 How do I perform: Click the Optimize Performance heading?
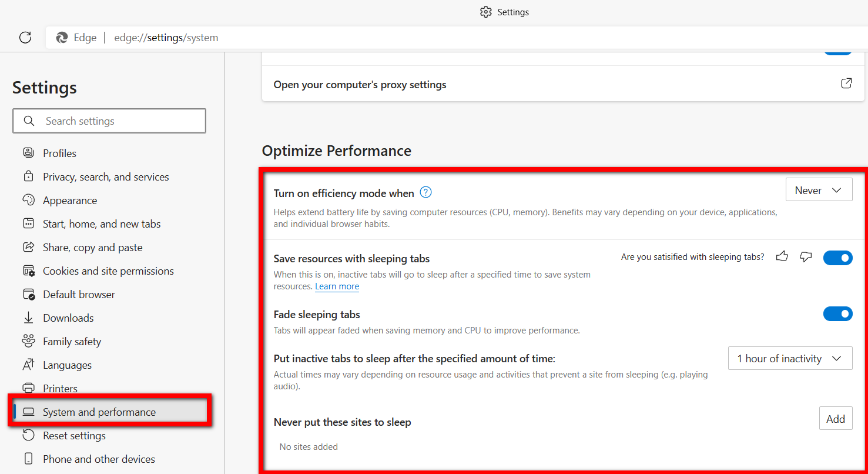[337, 151]
